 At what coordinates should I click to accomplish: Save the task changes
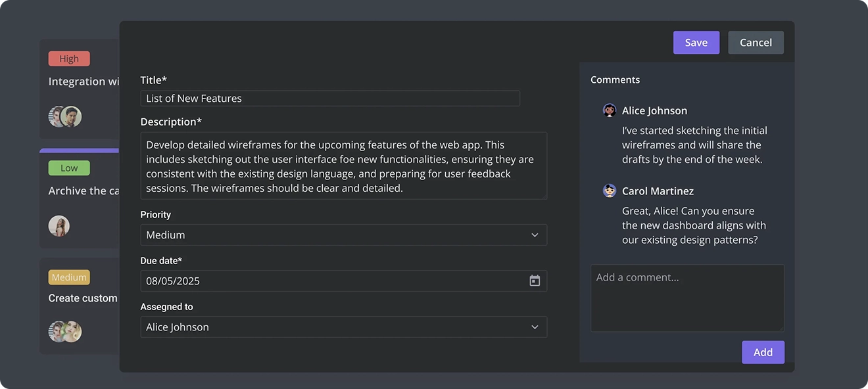(696, 42)
